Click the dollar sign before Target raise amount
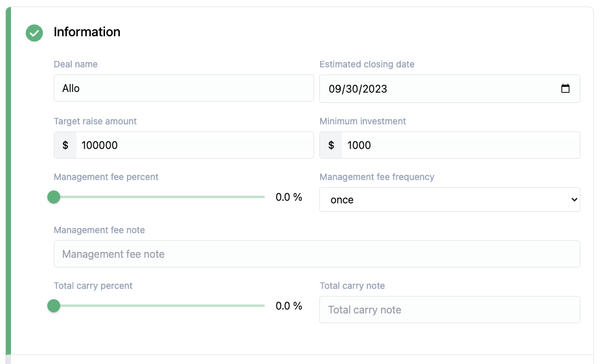 click(65, 145)
